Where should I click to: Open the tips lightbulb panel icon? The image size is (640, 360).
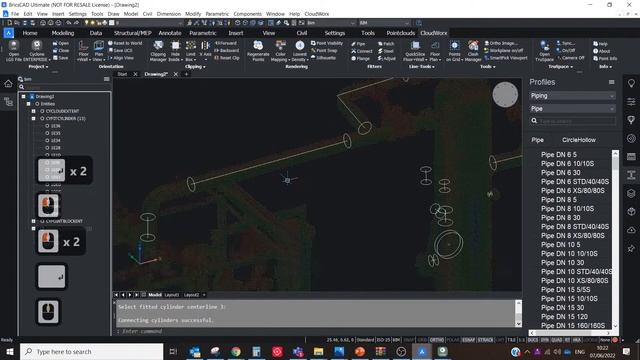[631, 83]
